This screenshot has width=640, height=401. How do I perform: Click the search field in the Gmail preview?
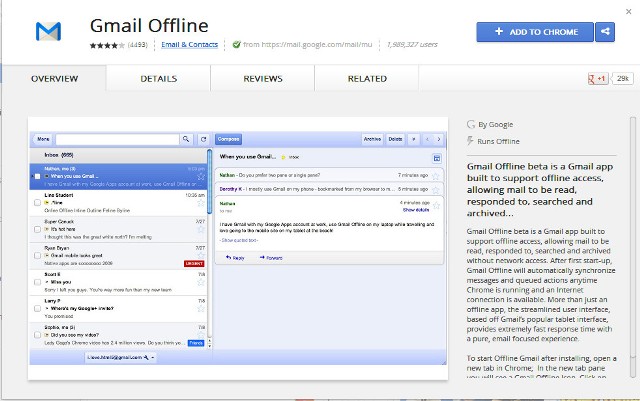(x=117, y=139)
